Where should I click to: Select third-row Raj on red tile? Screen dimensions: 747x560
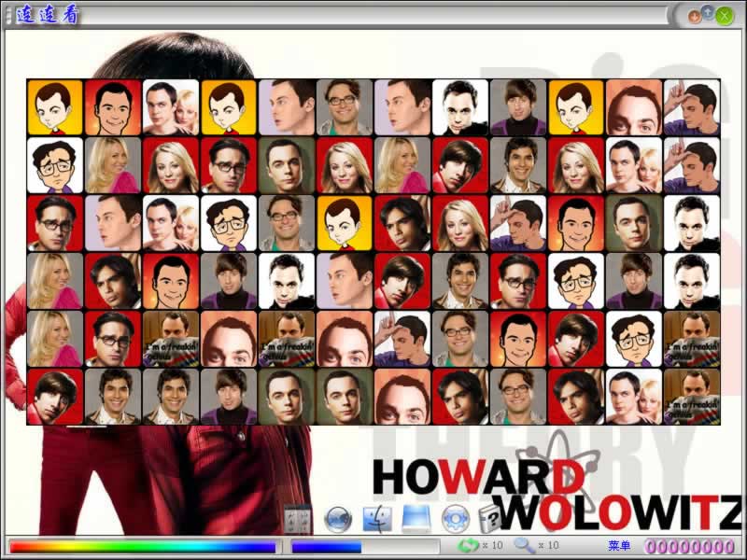click(x=402, y=223)
